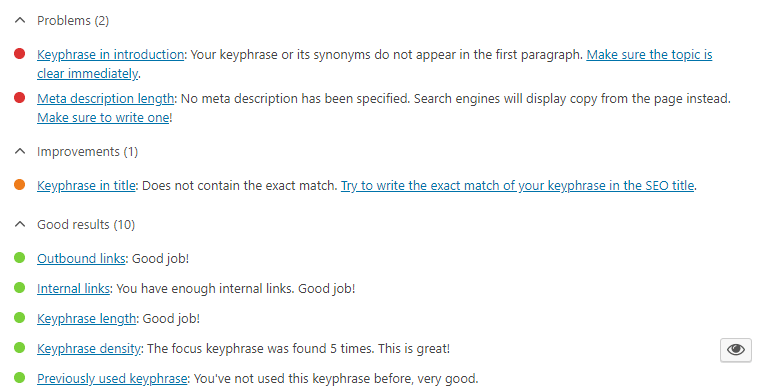
Task: Open the Keyphrase density link
Action: pyautogui.click(x=89, y=349)
